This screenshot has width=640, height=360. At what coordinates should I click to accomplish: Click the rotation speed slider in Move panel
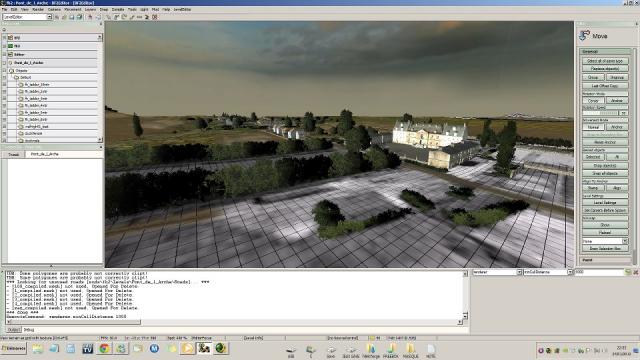(x=600, y=113)
